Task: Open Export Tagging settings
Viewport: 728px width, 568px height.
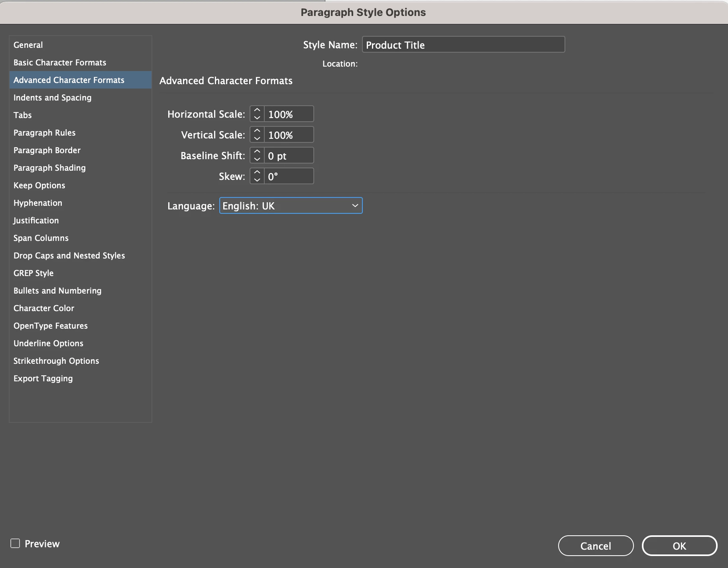Action: (80, 379)
